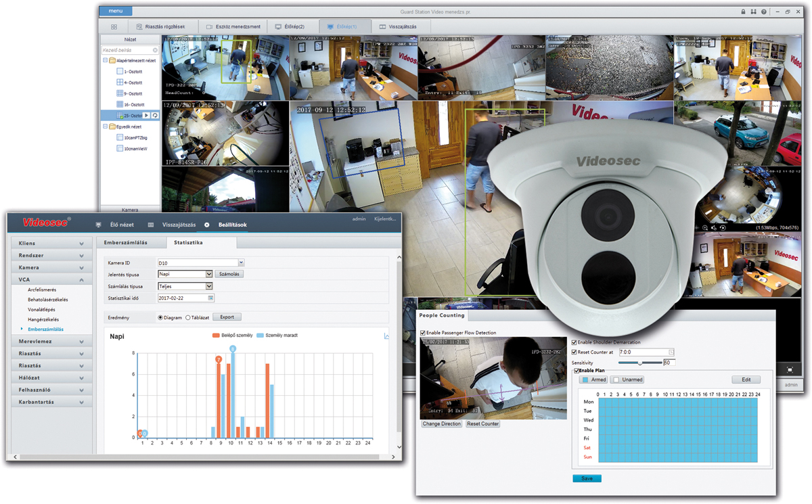Image resolution: width=812 pixels, height=504 pixels.
Task: Click the Kijelentk... logout link
Action: (385, 219)
